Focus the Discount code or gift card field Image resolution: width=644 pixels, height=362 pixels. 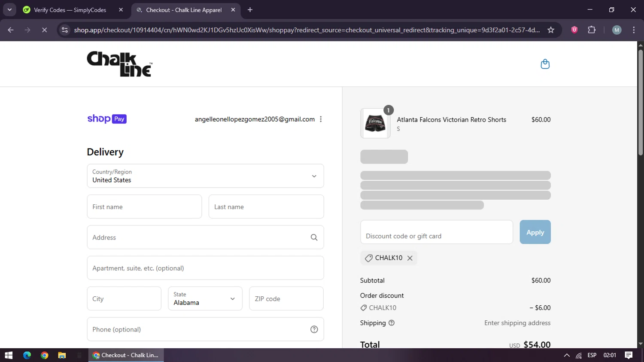437,232
